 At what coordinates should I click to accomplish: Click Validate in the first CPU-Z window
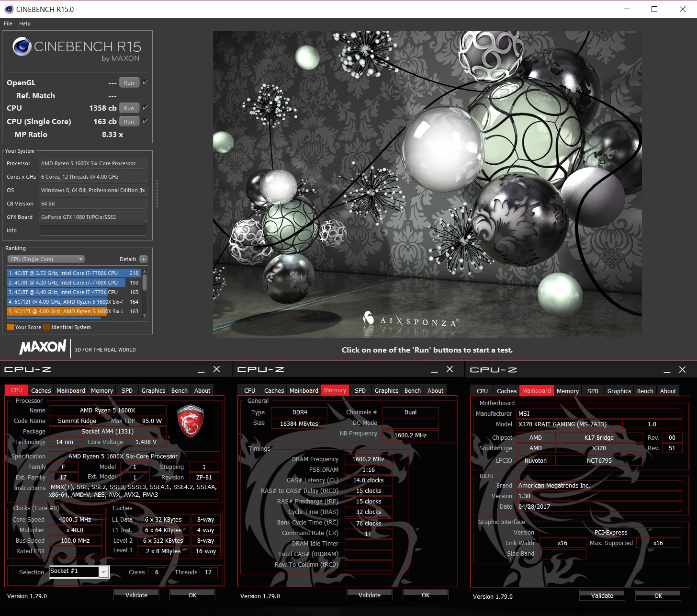pyautogui.click(x=136, y=595)
